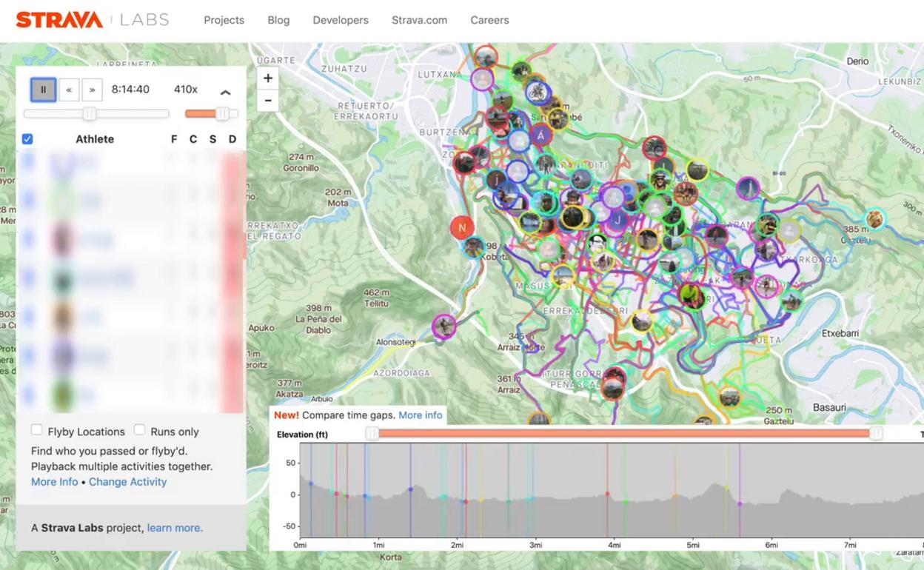Sort athletes by the D column
Screen dimensions: 924x570
pyautogui.click(x=232, y=139)
